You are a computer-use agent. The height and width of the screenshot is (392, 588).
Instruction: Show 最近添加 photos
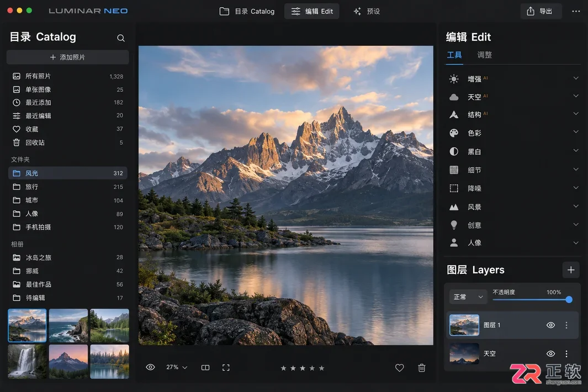[x=68, y=102]
